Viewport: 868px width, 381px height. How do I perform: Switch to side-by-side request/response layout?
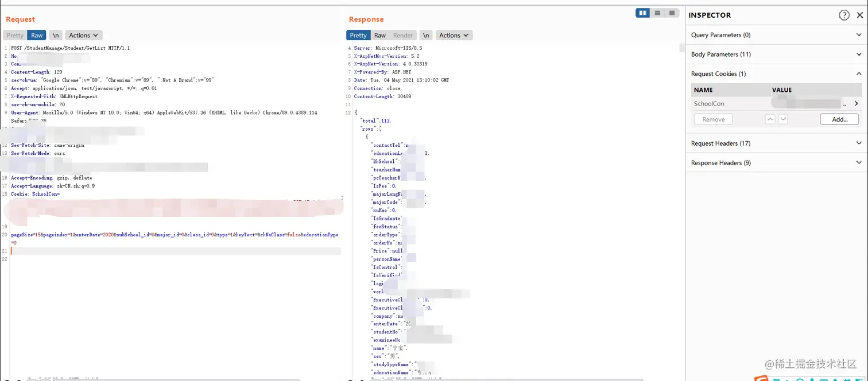(642, 13)
